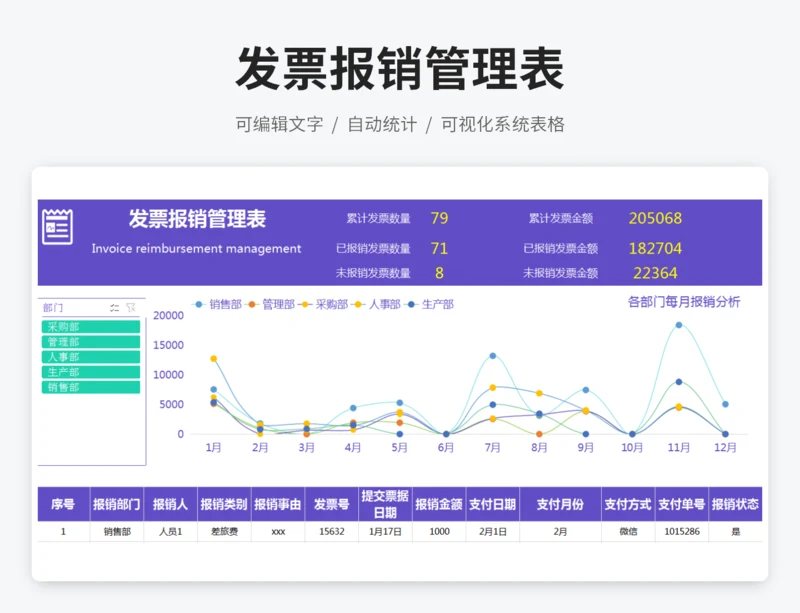This screenshot has height=613, width=800.
Task: Click the 提交票据日期 column header
Action: 385,504
